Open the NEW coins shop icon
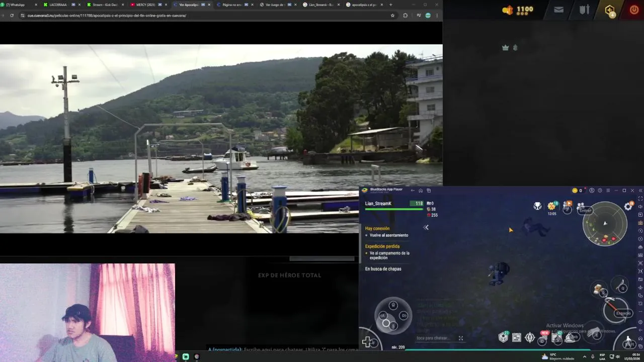644x362 pixels. point(543,338)
